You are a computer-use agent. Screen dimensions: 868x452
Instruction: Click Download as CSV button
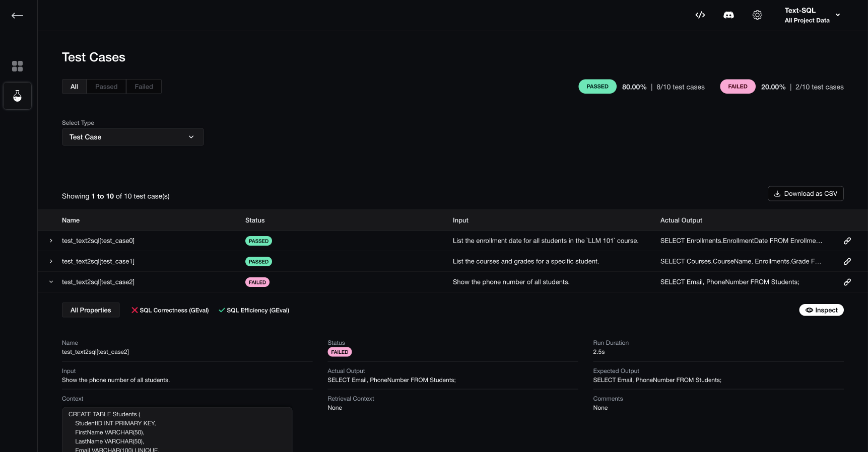805,194
